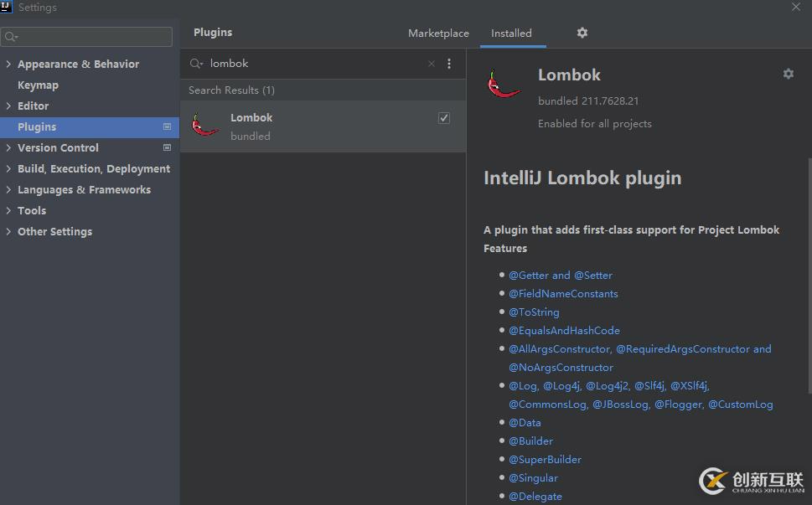Open the Editor settings page

pyautogui.click(x=34, y=106)
